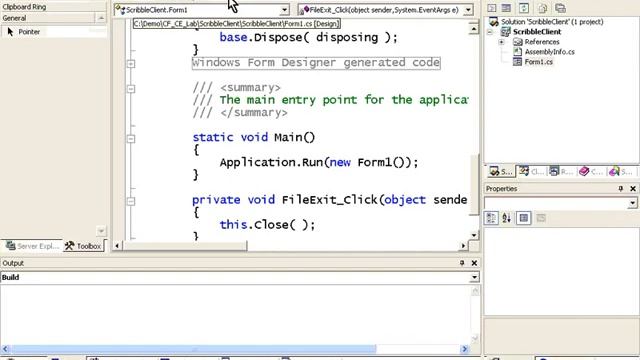640x360 pixels.
Task: Click View Designer icon in Solution Explorer toolbar
Action: pyautogui.click(x=506, y=8)
